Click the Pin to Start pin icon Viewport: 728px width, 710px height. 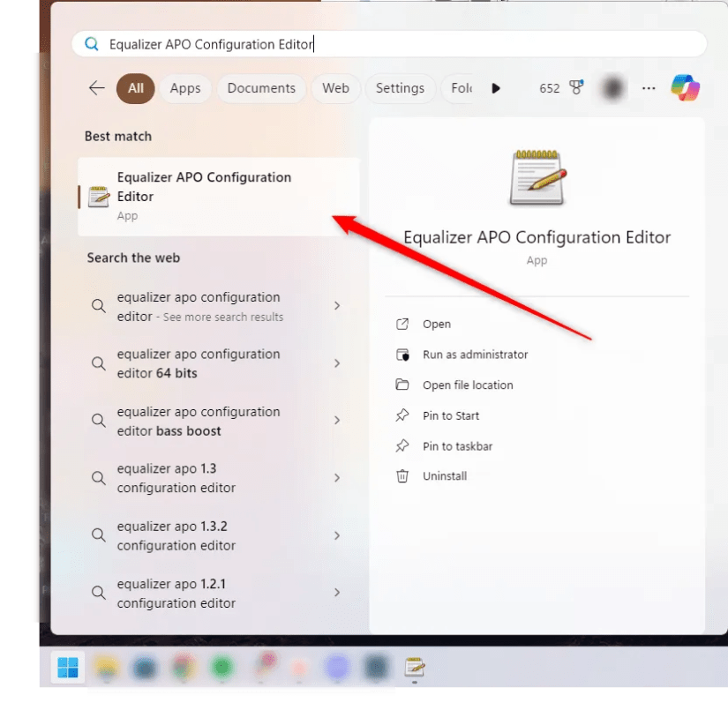tap(402, 415)
